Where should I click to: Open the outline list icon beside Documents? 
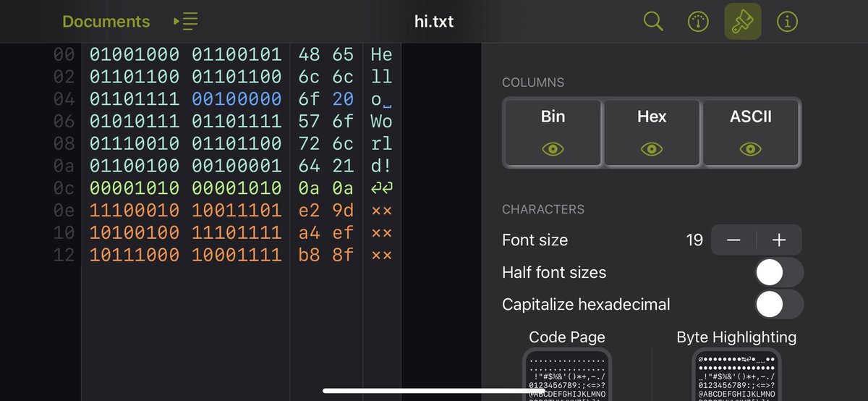(x=187, y=22)
